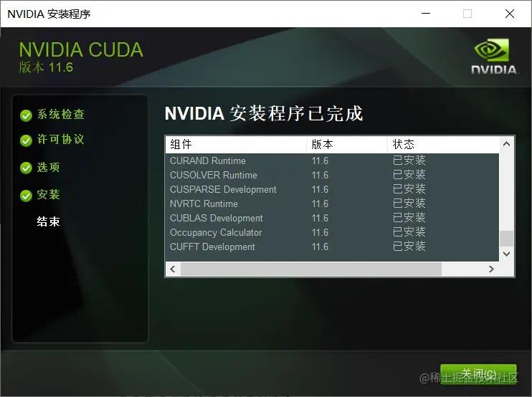This screenshot has height=397, width=532.
Task: Click 已安装 status of CURAND Runtime
Action: [x=409, y=160]
